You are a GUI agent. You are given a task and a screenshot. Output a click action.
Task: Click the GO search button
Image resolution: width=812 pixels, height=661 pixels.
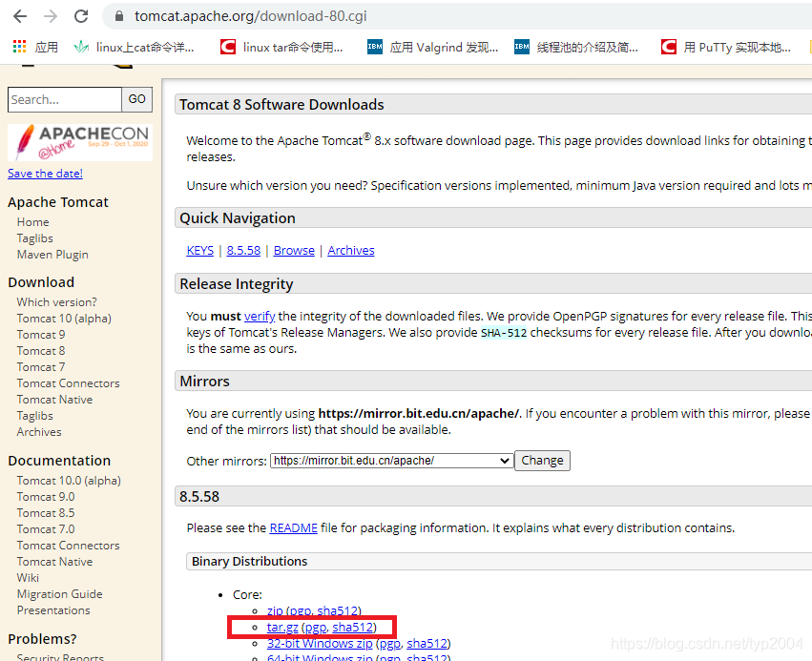point(136,99)
